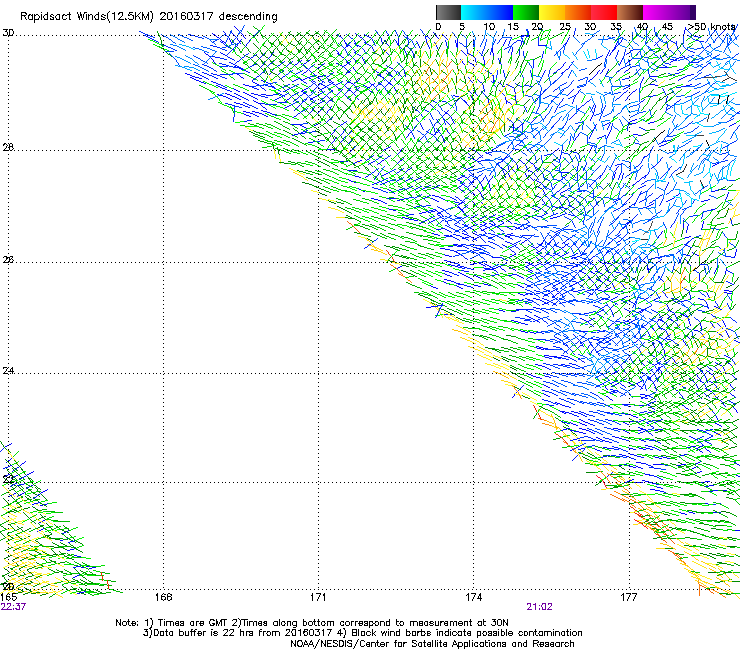The image size is (740, 650).
Task: Click the cyan-to-blue 5-15 knots gradient segment
Action: click(x=487, y=12)
